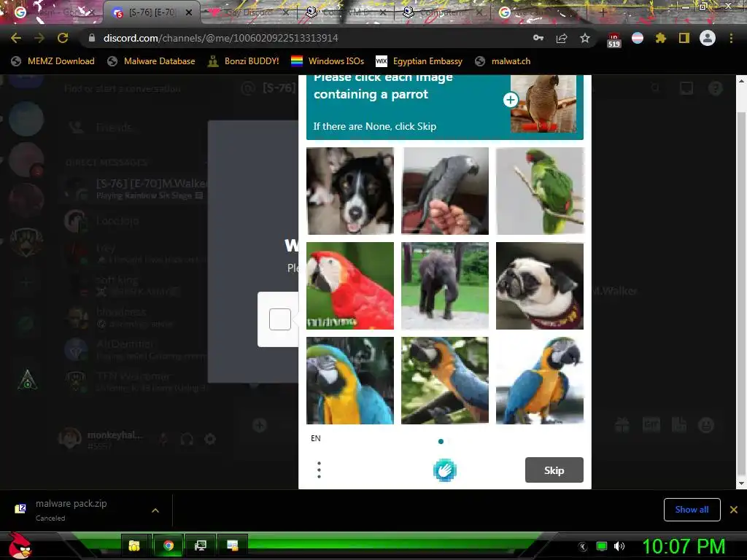Open the Chrome extensions puzzle icon

(661, 38)
